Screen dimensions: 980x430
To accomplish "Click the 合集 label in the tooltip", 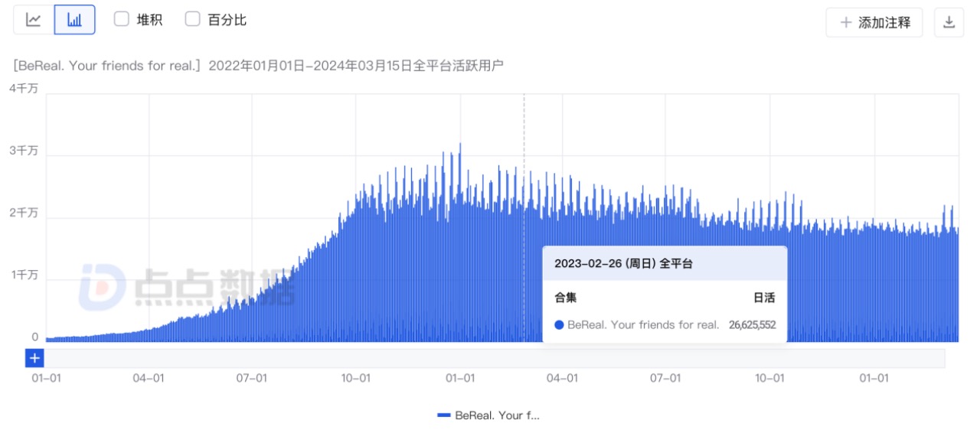I will point(566,298).
